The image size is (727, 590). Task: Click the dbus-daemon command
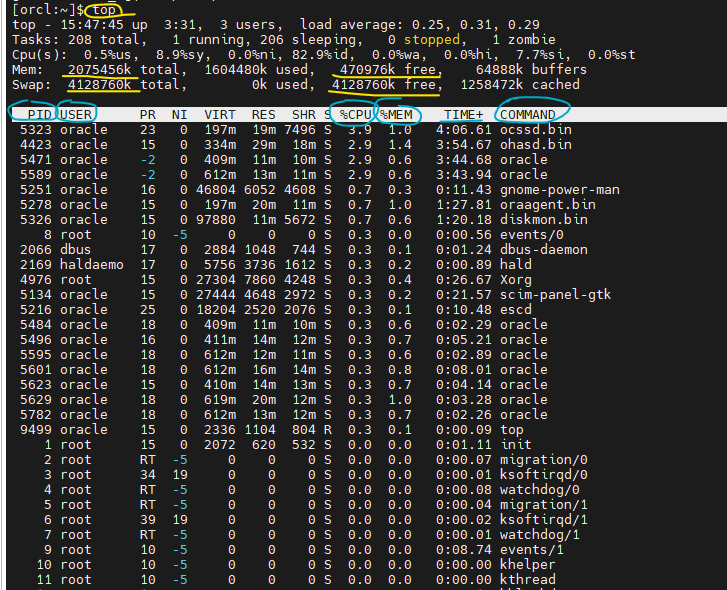tap(543, 249)
